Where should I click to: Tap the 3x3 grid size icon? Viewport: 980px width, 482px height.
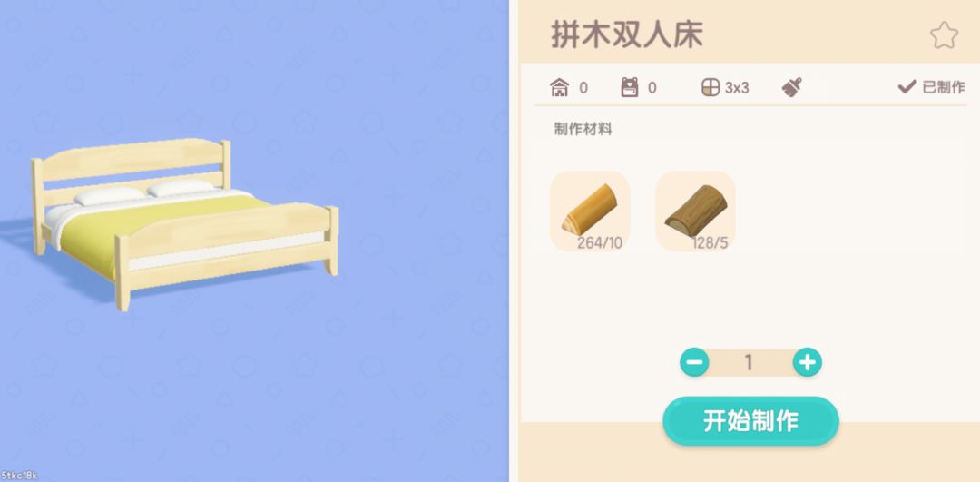pos(710,87)
